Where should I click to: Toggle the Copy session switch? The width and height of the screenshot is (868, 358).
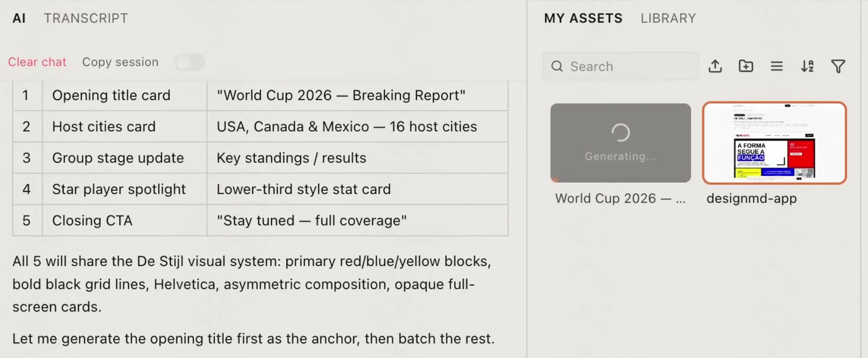[190, 62]
